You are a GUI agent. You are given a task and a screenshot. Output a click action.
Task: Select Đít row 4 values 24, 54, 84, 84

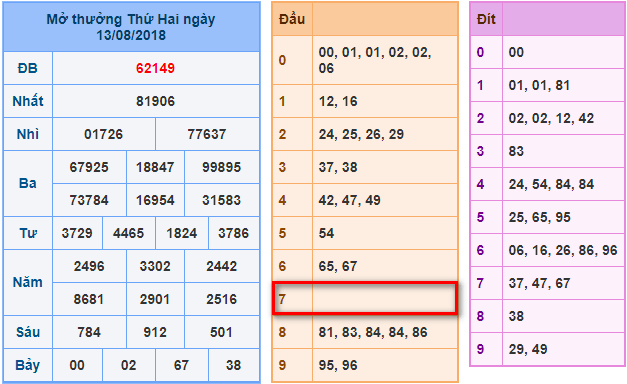point(551,184)
